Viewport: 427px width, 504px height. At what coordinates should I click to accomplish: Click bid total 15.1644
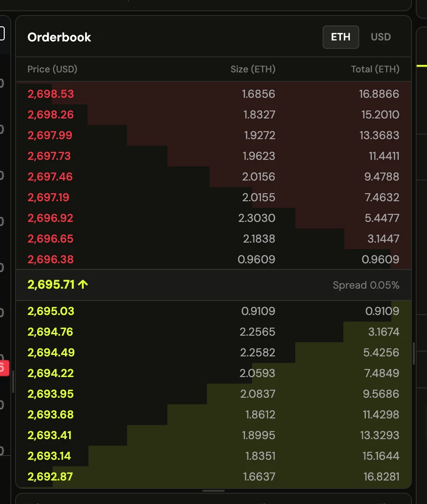pyautogui.click(x=381, y=456)
